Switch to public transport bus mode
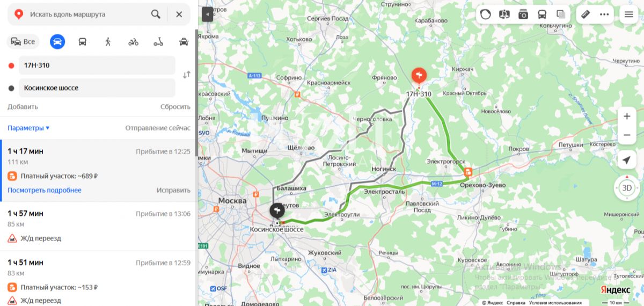Screen dimensions: 644x306 click(83, 42)
